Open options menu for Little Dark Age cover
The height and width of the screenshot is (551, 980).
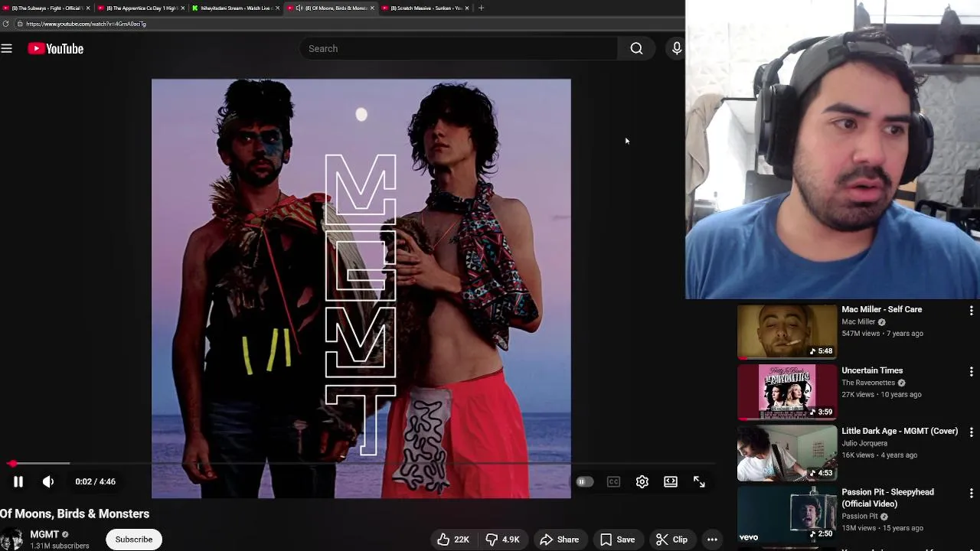(x=971, y=432)
